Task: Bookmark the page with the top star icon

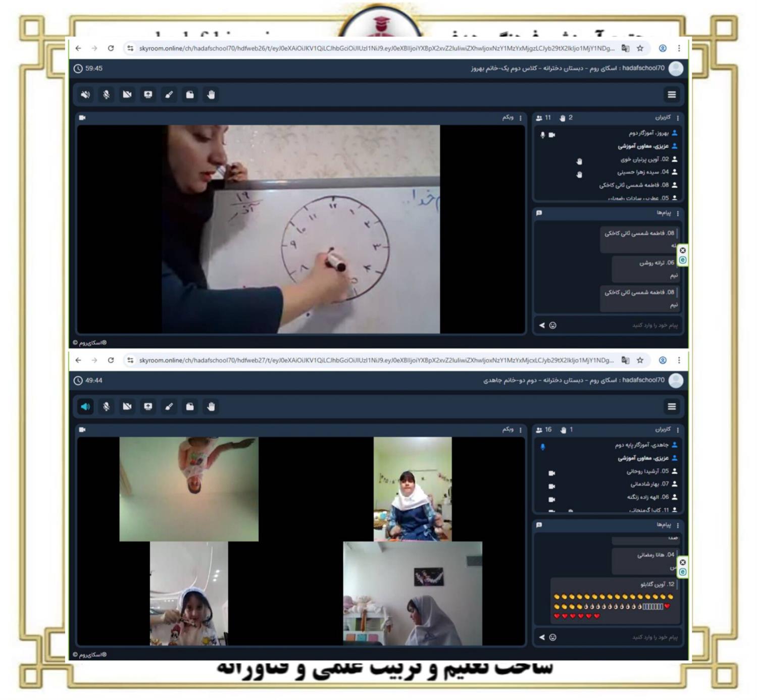Action: coord(640,48)
